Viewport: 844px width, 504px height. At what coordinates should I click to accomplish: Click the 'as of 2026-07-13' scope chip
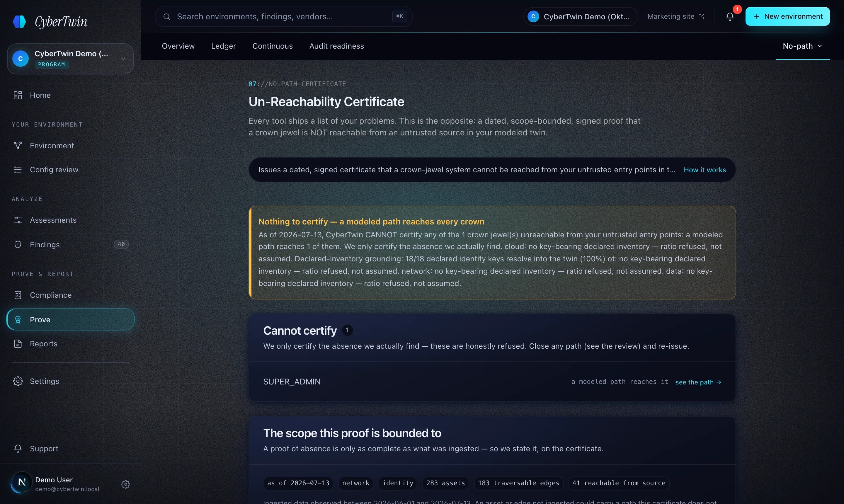coord(298,483)
